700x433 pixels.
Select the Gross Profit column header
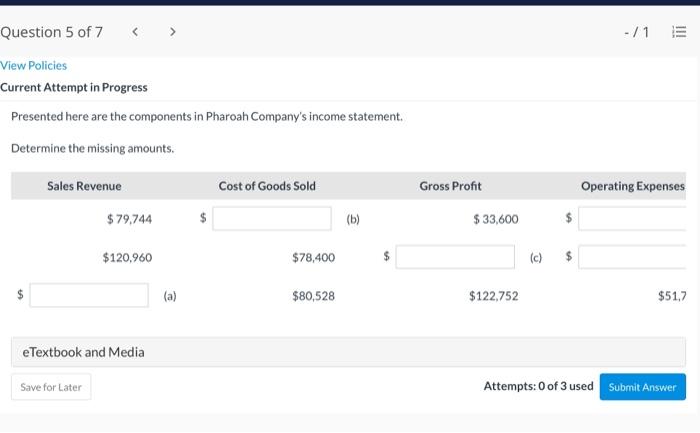point(450,186)
